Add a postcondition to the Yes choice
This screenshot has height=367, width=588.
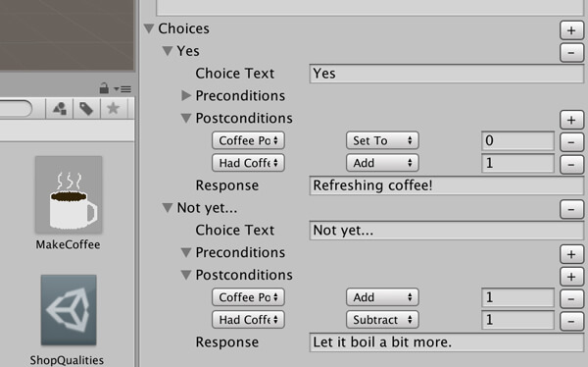571,120
